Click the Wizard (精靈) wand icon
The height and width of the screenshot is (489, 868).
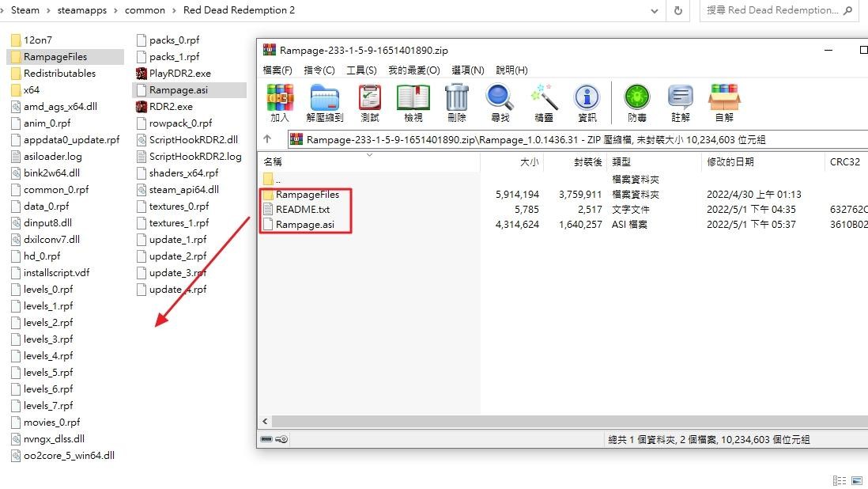[x=544, y=103]
